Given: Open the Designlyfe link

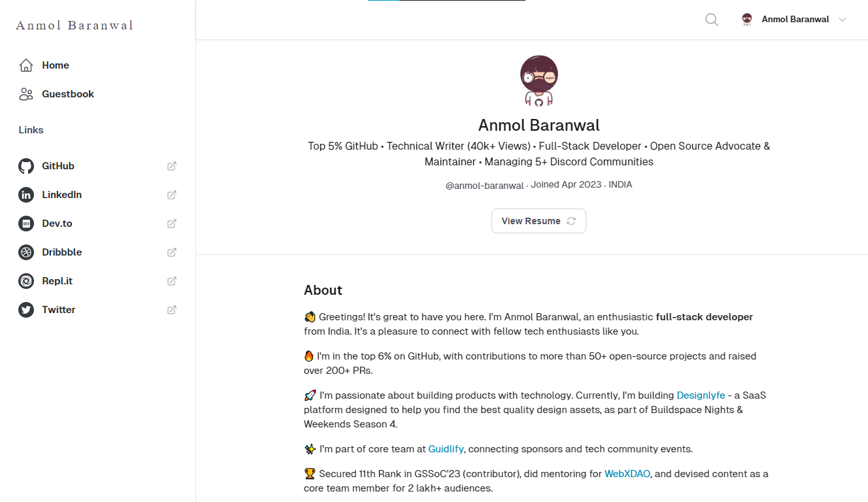Looking at the screenshot, I should tap(701, 395).
